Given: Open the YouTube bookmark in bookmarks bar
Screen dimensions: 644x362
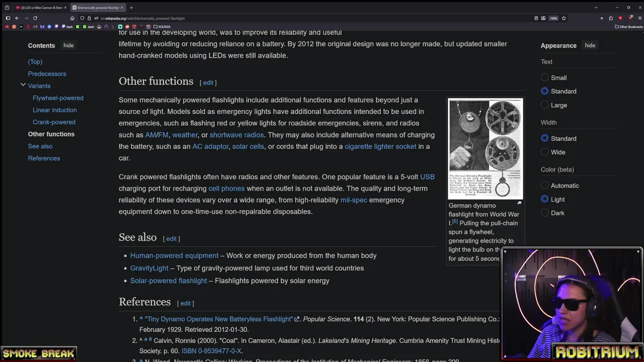Looking at the screenshot, I should click(7, 27).
